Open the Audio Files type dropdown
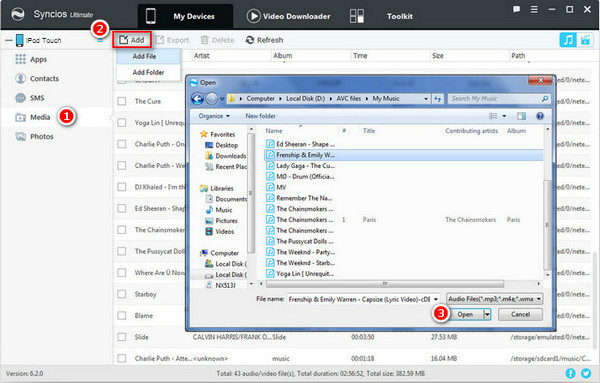 [495, 299]
